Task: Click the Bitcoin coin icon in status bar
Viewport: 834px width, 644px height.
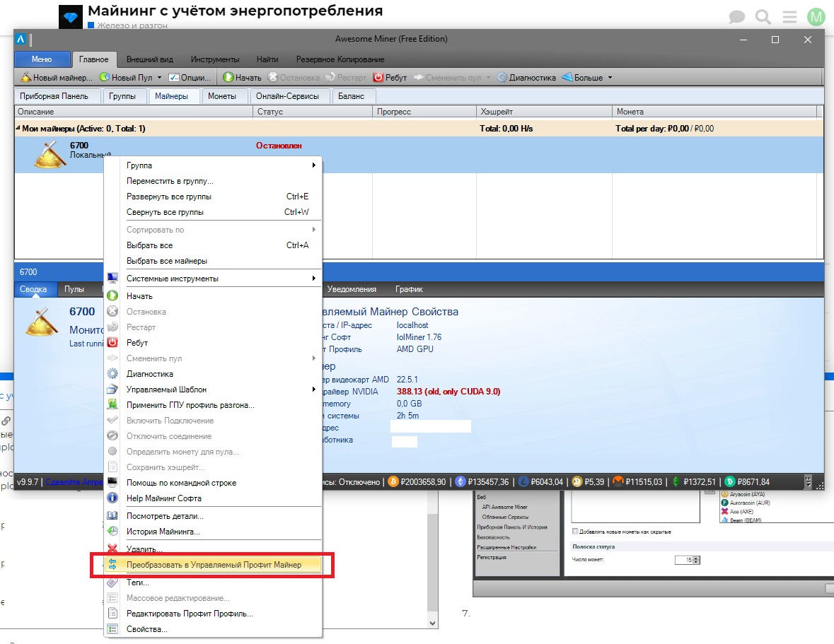Action: pos(393,482)
